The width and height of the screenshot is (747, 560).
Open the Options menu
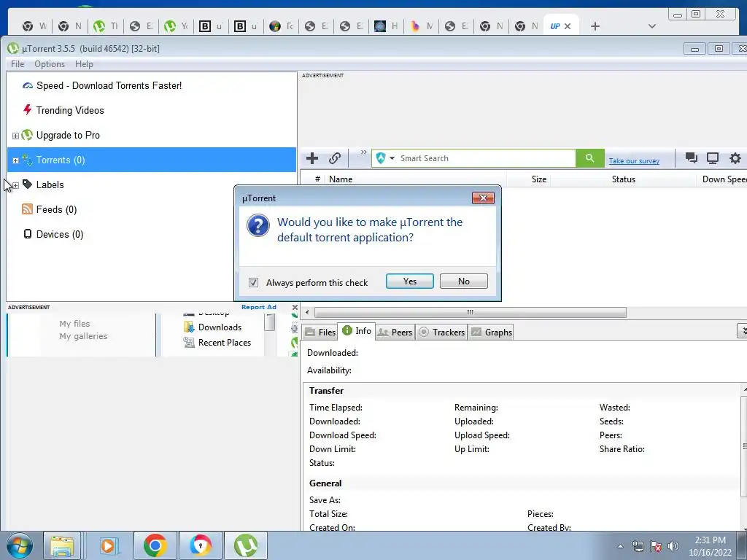pyautogui.click(x=50, y=64)
